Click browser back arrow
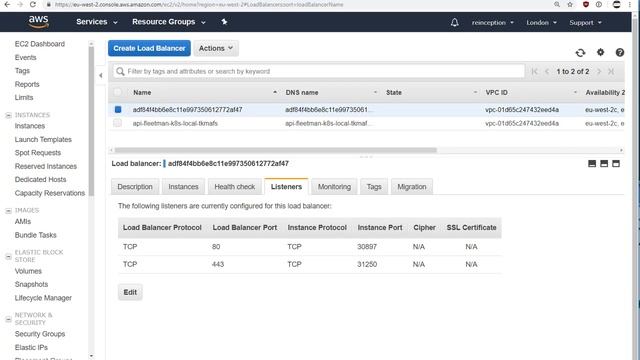 click(7, 4)
